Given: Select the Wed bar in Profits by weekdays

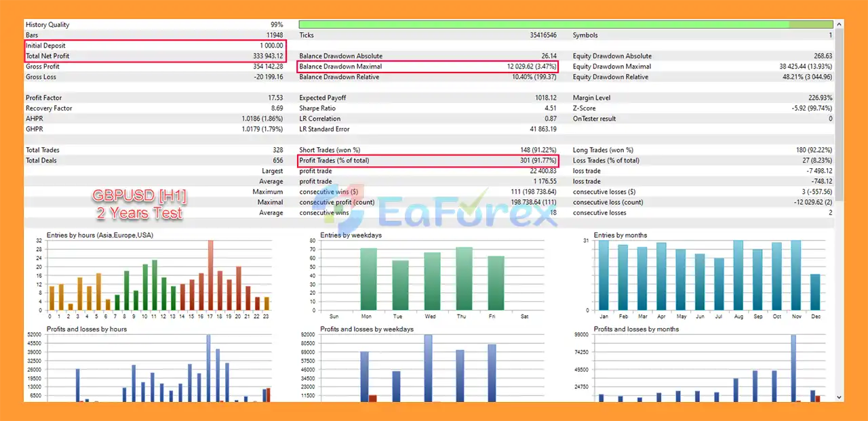Looking at the screenshot, I should pos(428,366).
